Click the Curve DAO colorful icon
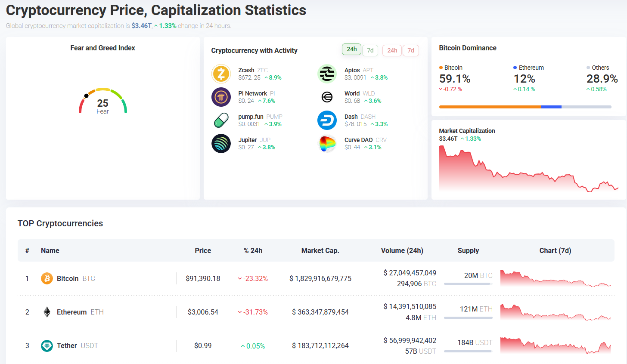 click(x=327, y=144)
